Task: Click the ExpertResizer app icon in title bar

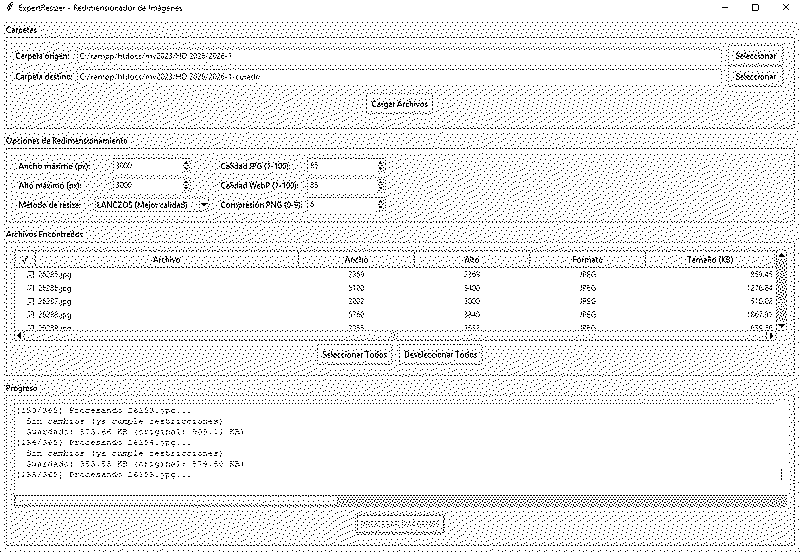Action: click(9, 7)
